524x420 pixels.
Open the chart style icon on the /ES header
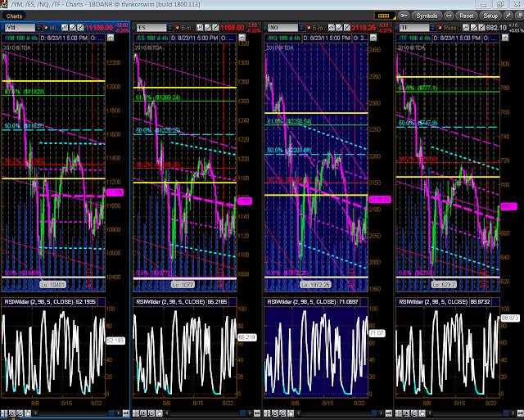pyautogui.click(x=200, y=27)
